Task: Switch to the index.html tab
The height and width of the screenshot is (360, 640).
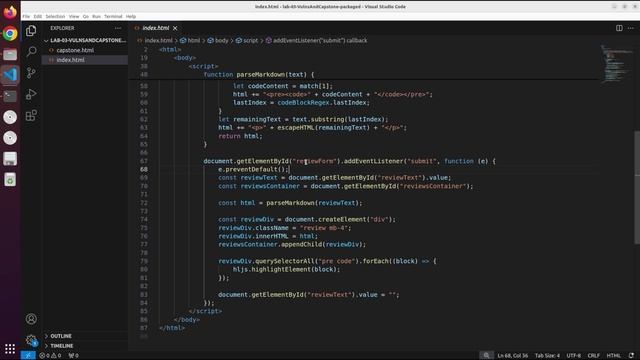Action: (156, 28)
